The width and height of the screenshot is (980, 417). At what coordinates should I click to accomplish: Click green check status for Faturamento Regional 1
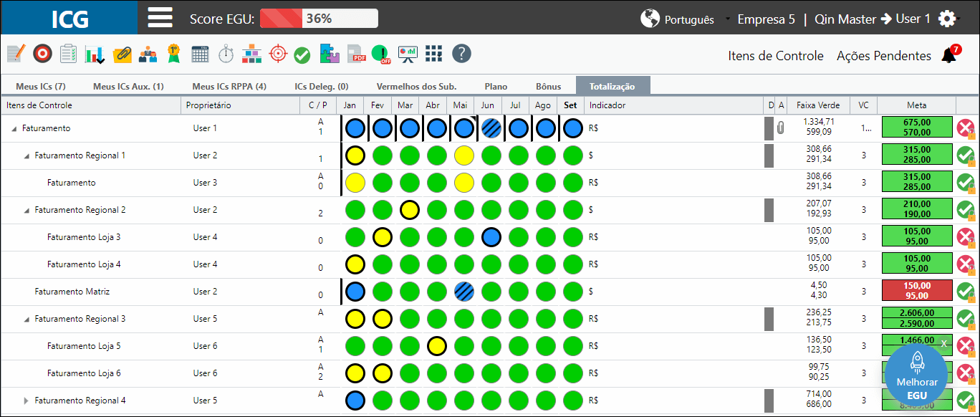[x=966, y=155]
